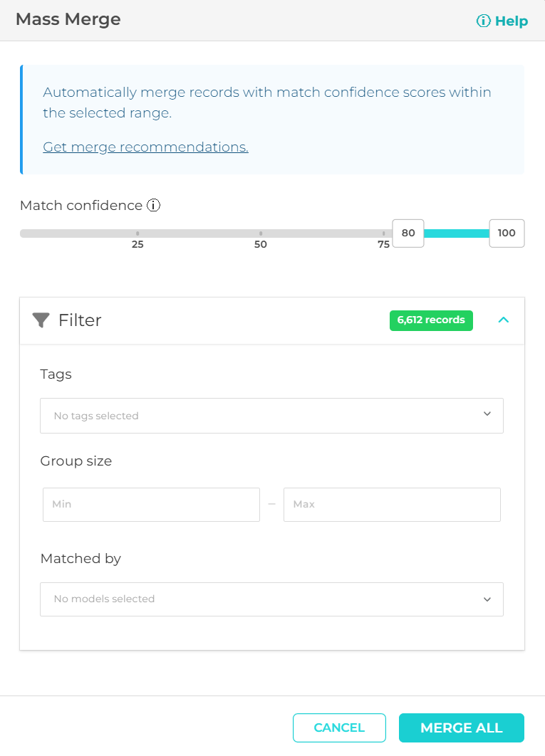Focus the Group size Min field
This screenshot has height=756, width=545.
[152, 505]
